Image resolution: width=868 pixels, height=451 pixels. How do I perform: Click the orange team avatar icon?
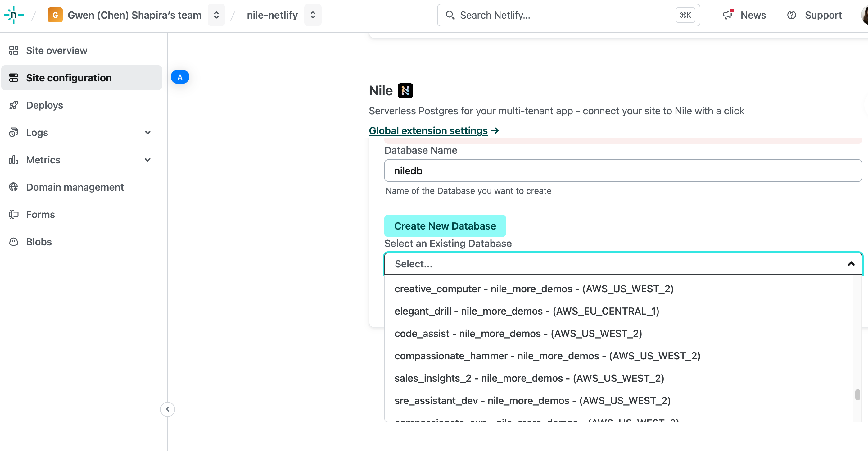tap(55, 15)
